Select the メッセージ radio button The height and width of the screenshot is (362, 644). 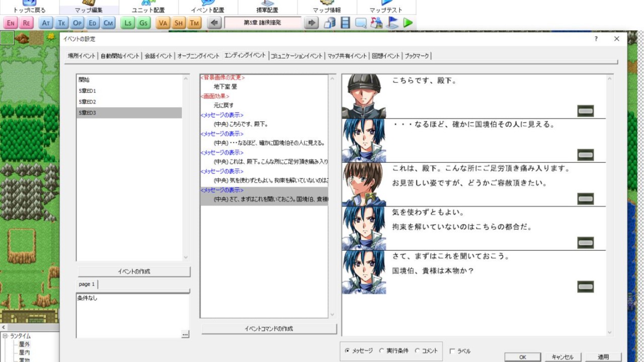tap(348, 351)
